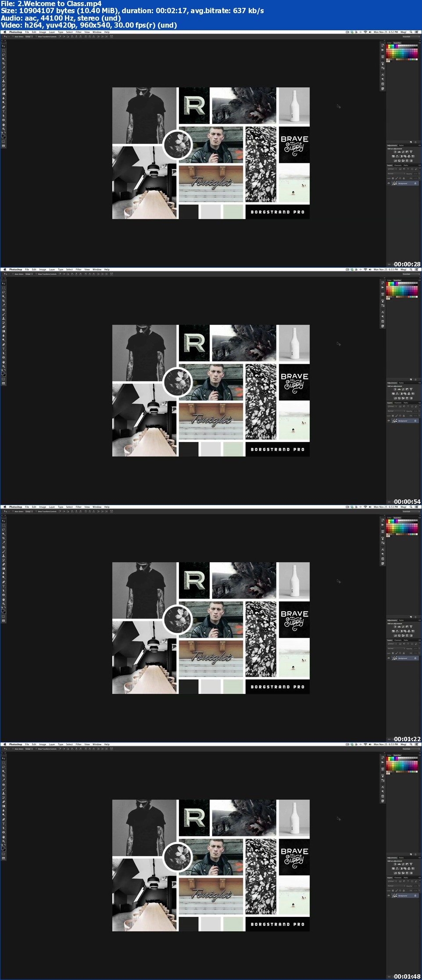Pick the Path Selection tool in 00:01:22 frame
The image size is (422, 980).
point(4,590)
